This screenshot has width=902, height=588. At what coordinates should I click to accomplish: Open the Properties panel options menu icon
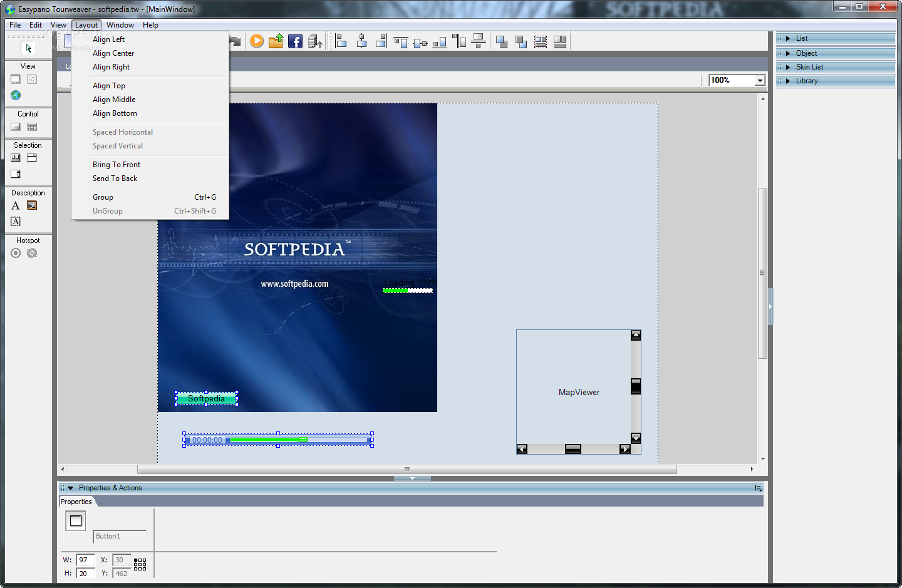coord(758,488)
